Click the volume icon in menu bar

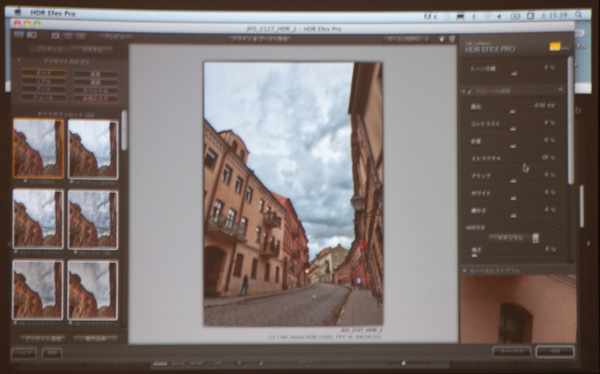tap(499, 16)
